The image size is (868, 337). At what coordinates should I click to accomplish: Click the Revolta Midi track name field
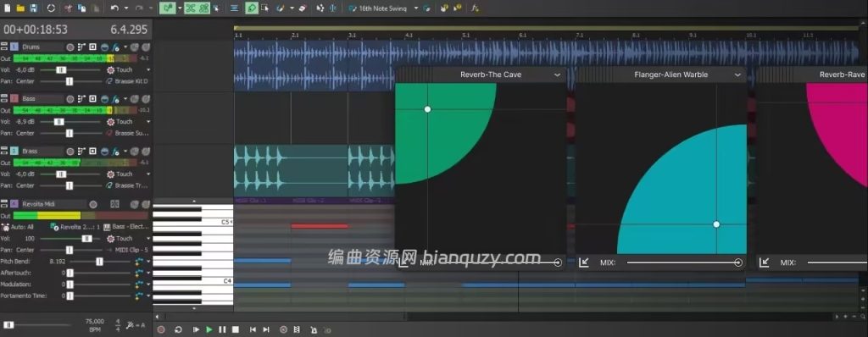[53, 204]
